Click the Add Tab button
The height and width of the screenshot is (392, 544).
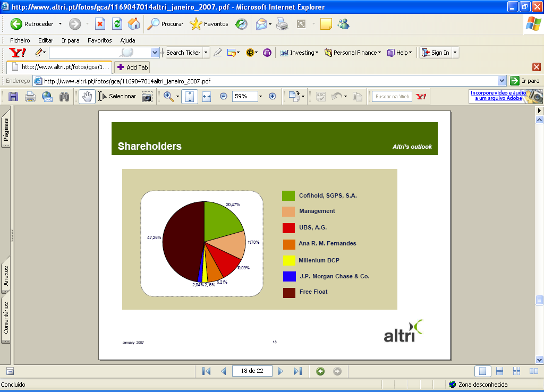pos(132,67)
